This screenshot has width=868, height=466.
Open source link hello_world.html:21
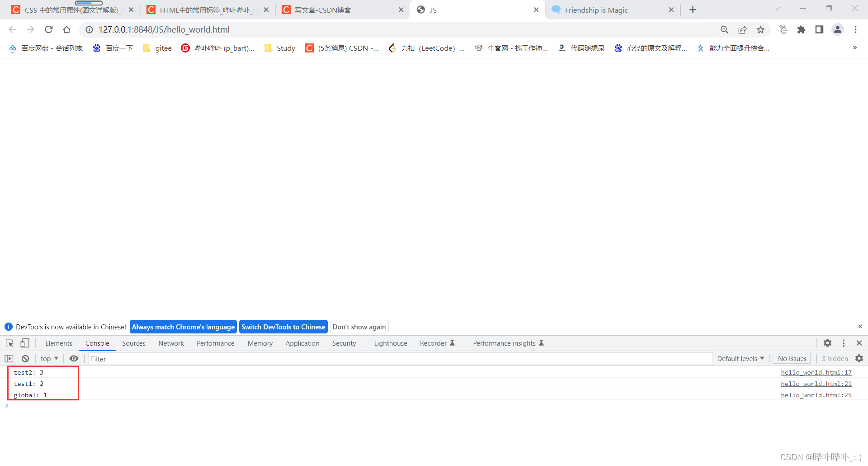click(x=816, y=384)
